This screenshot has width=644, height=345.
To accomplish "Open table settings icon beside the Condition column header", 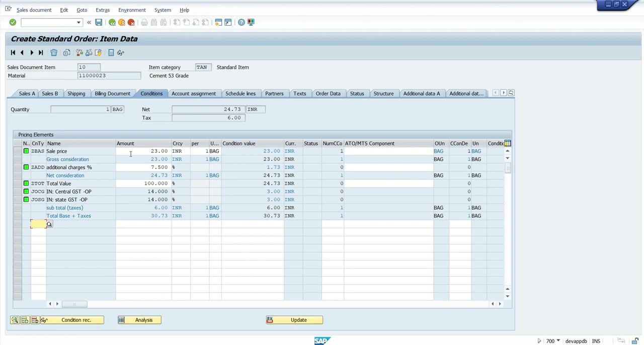I will tap(508, 143).
